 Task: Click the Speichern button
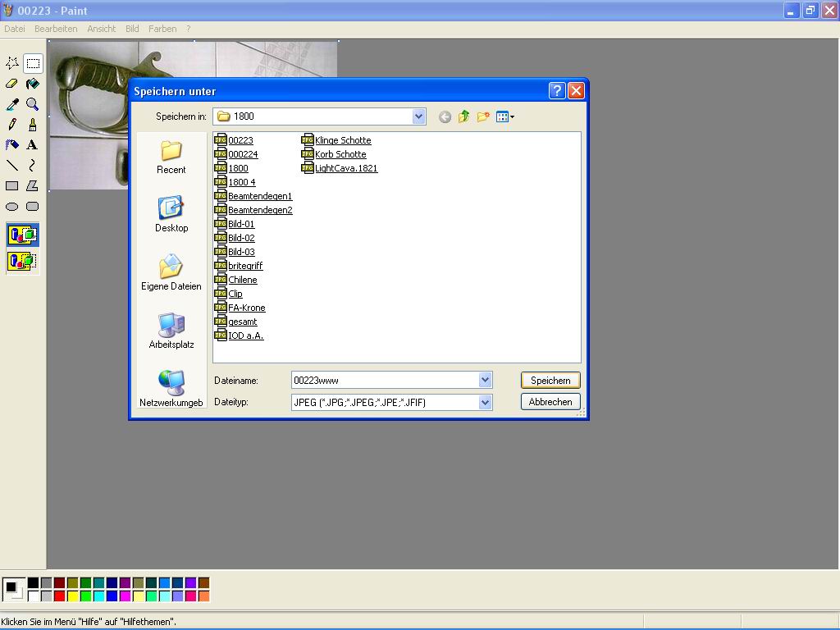pyautogui.click(x=550, y=381)
